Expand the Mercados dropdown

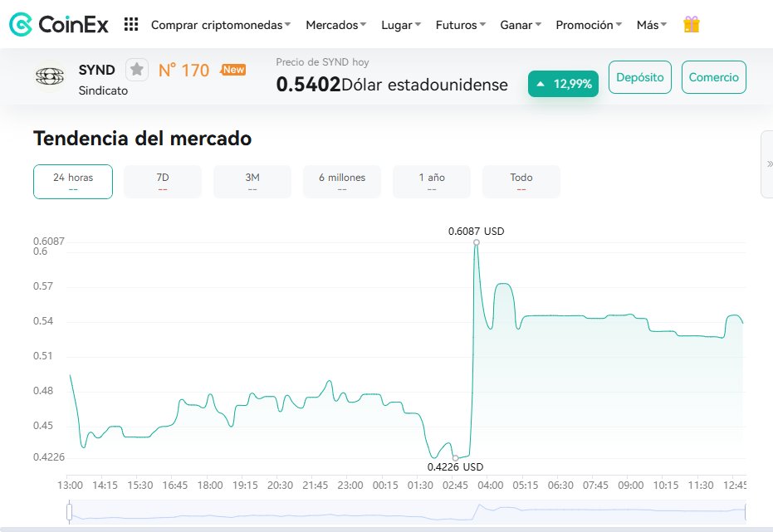point(335,25)
